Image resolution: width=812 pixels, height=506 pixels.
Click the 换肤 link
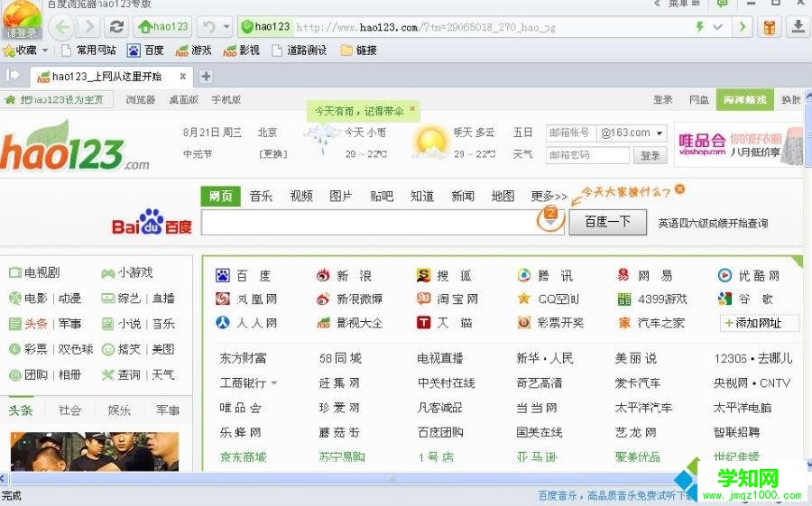(x=790, y=99)
